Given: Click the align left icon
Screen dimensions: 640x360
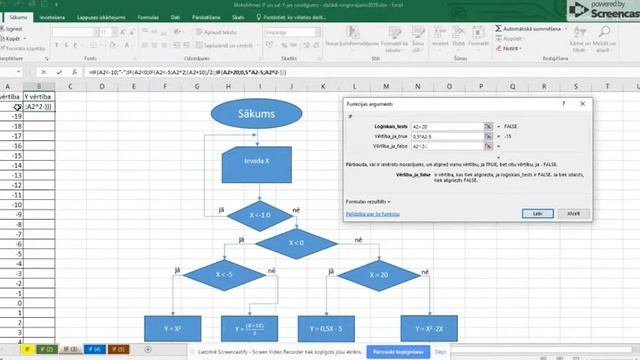Looking at the screenshot, I should 145,45.
